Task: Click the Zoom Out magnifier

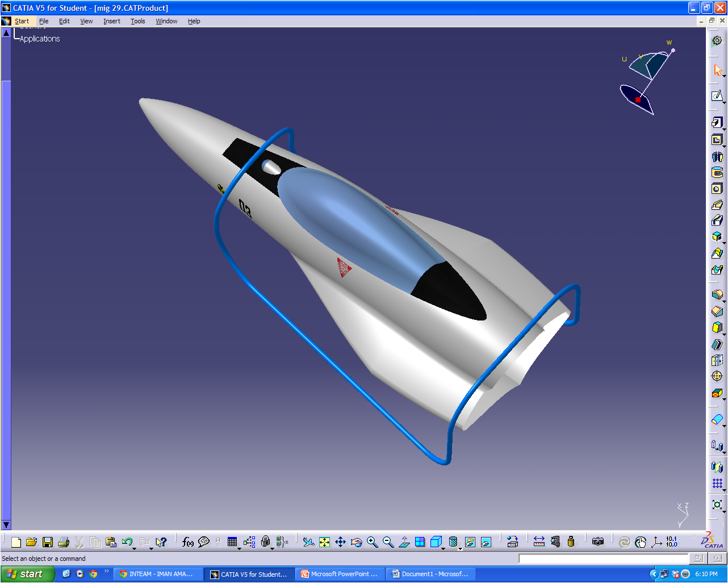Action: (x=388, y=542)
